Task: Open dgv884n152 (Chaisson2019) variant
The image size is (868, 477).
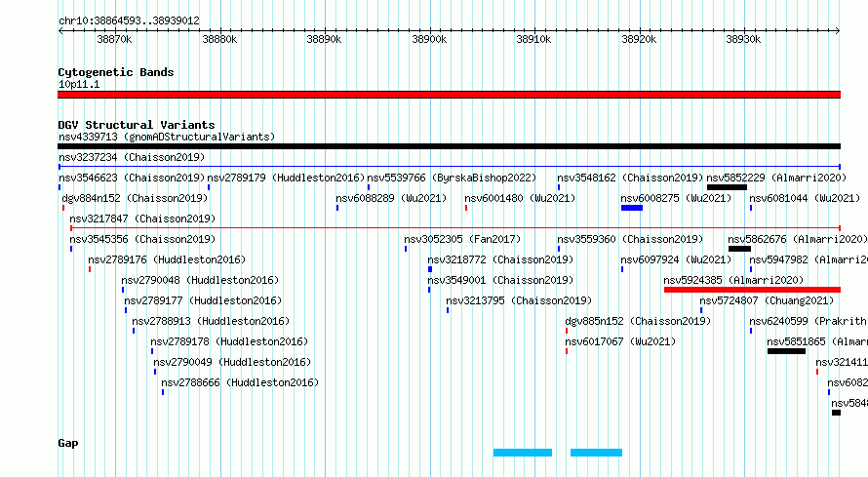Action: (135, 198)
